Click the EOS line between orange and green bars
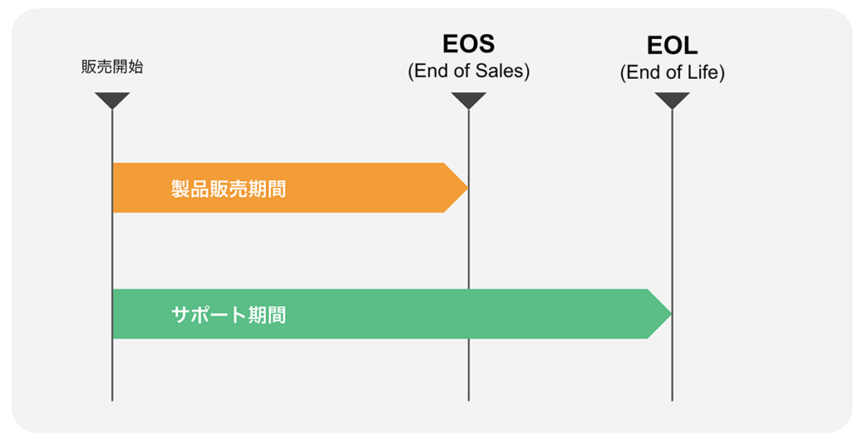Image resolution: width=868 pixels, height=442 pixels. 469,251
